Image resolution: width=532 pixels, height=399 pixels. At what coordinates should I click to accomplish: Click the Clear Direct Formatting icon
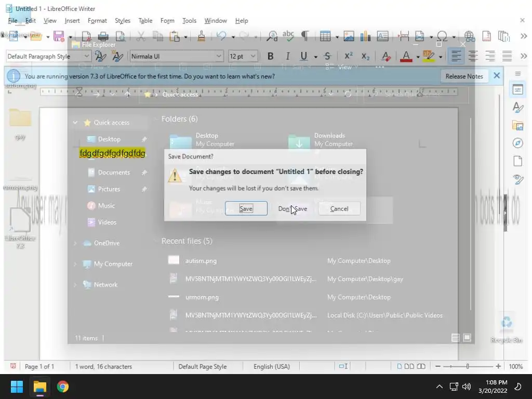pos(386,56)
